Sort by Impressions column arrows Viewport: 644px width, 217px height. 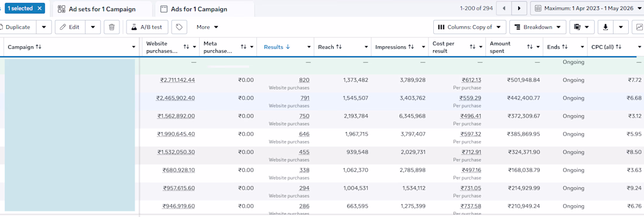[411, 47]
